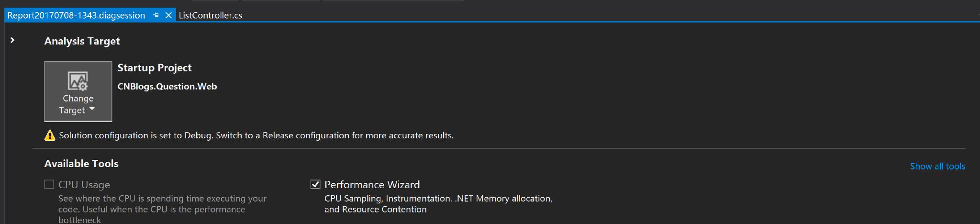Select the Report20170708-1343.diagsession tab

point(76,15)
